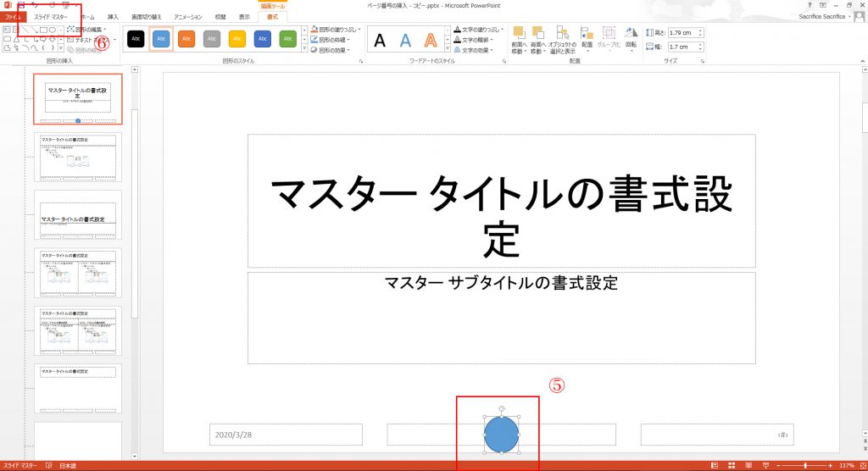Click the slide number placeholder ‹#›
The height and width of the screenshot is (471, 868).
717,435
